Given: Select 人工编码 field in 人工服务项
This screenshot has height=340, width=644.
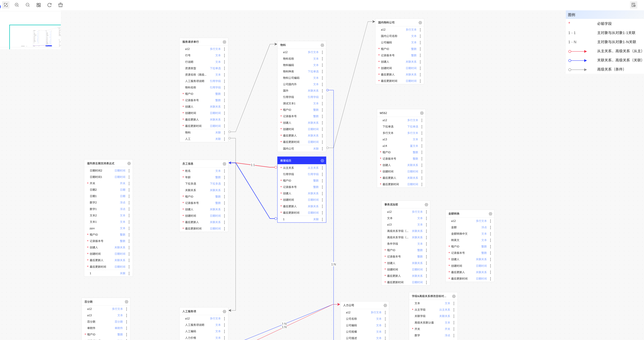Looking at the screenshot, I should point(204,331).
